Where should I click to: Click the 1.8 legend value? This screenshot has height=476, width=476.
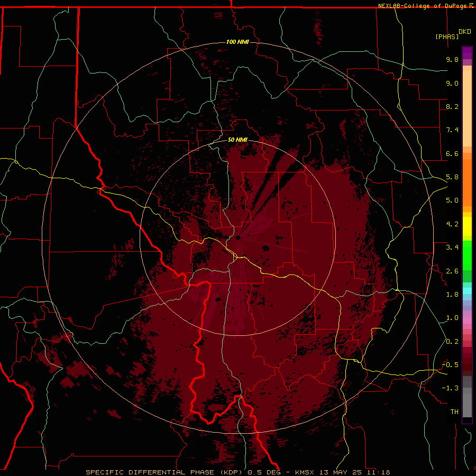click(452, 295)
